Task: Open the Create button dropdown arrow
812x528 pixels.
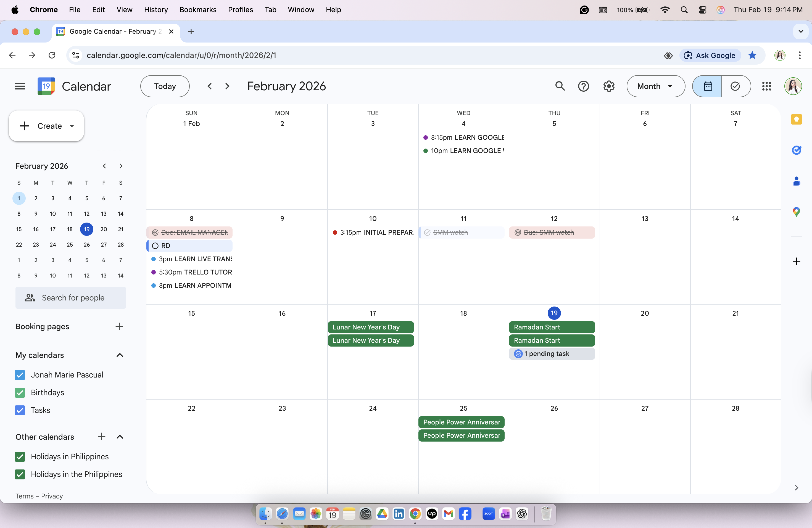Action: pos(72,126)
